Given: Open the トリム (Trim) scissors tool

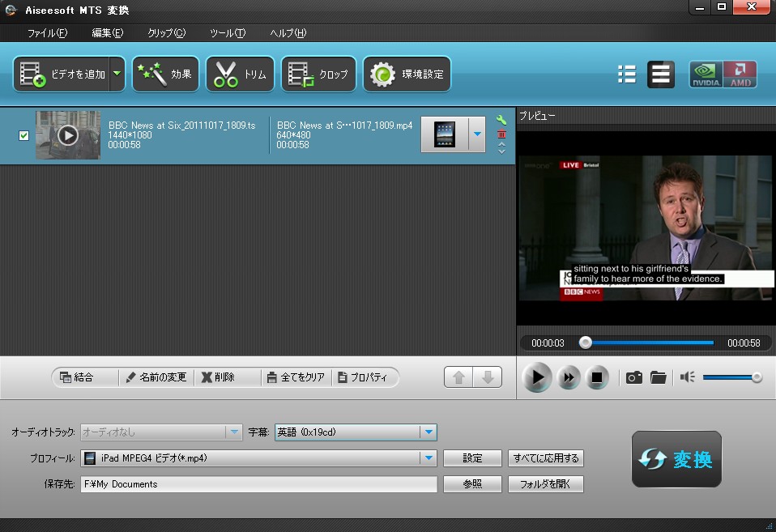Looking at the screenshot, I should point(240,74).
